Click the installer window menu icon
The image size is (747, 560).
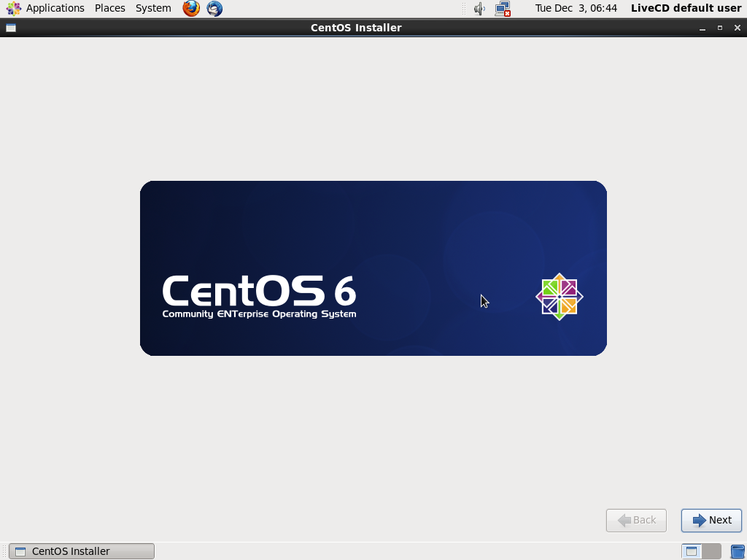click(x=10, y=28)
